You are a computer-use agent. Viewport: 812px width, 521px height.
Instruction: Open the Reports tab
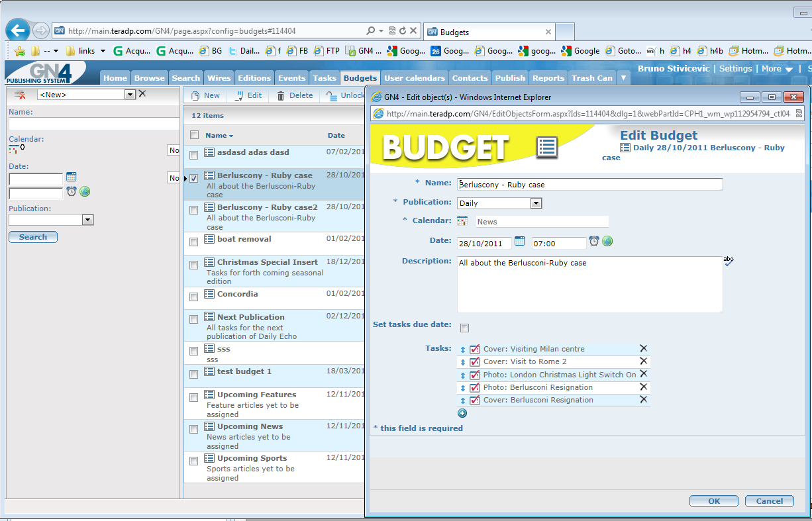548,77
